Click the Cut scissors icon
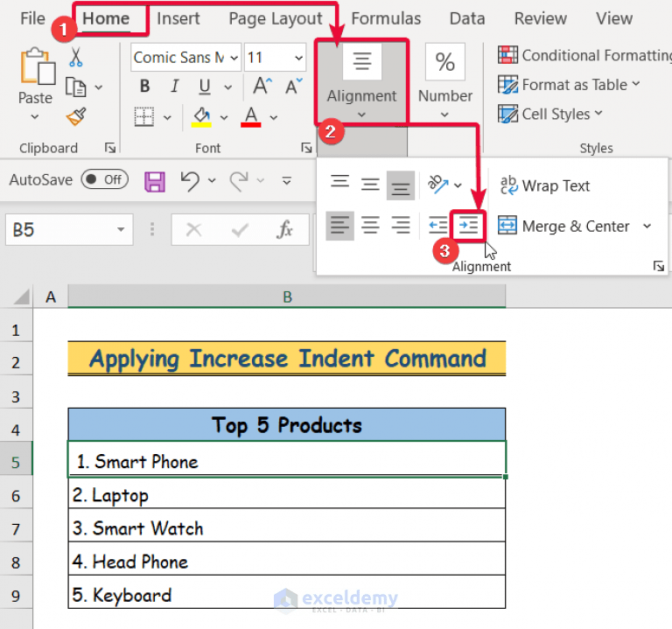672x629 pixels. click(x=76, y=58)
